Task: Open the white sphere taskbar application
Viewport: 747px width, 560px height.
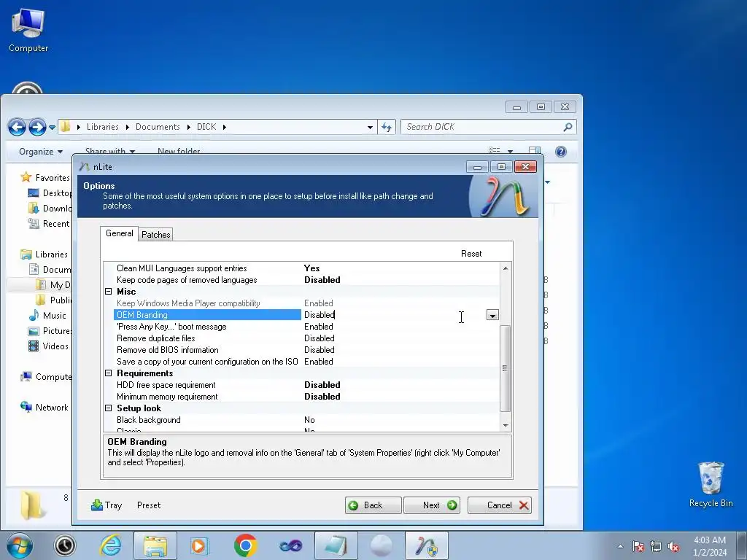Action: coord(381,545)
